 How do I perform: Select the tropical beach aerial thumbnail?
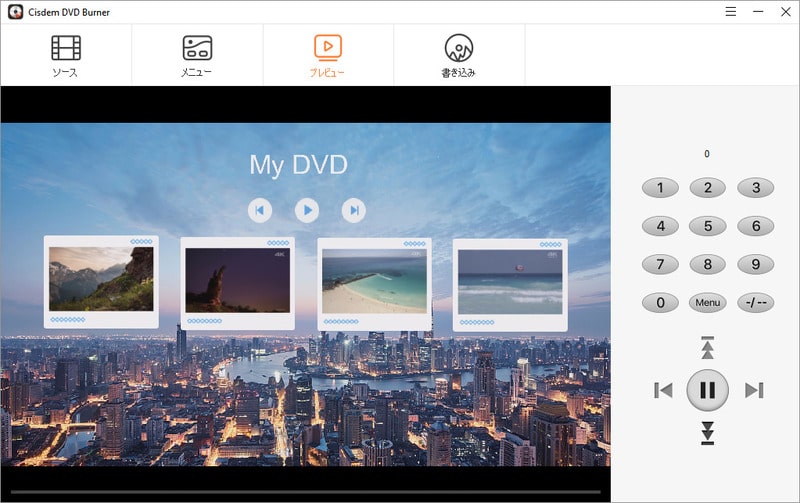pyautogui.click(x=374, y=281)
